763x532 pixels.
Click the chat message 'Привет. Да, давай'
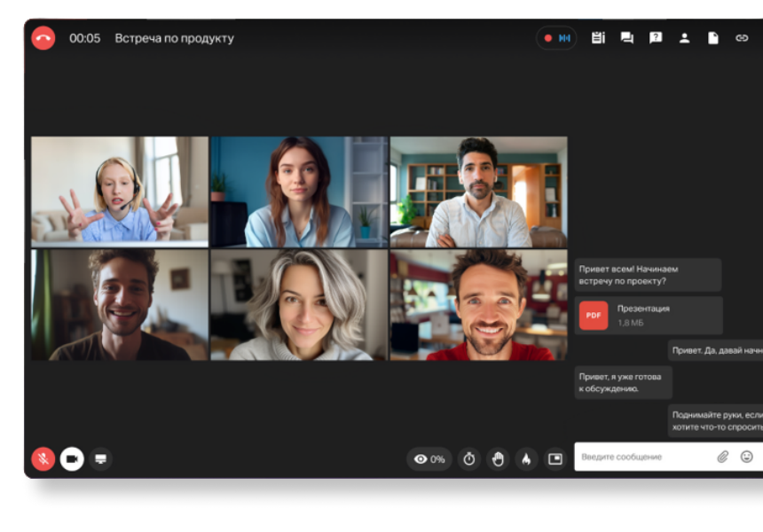pyautogui.click(x=715, y=350)
